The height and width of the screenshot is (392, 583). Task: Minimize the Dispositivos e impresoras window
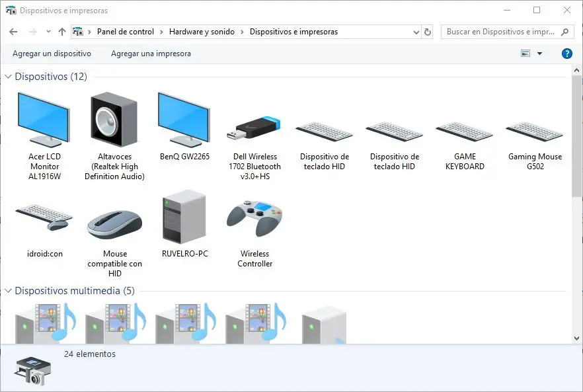coord(507,11)
